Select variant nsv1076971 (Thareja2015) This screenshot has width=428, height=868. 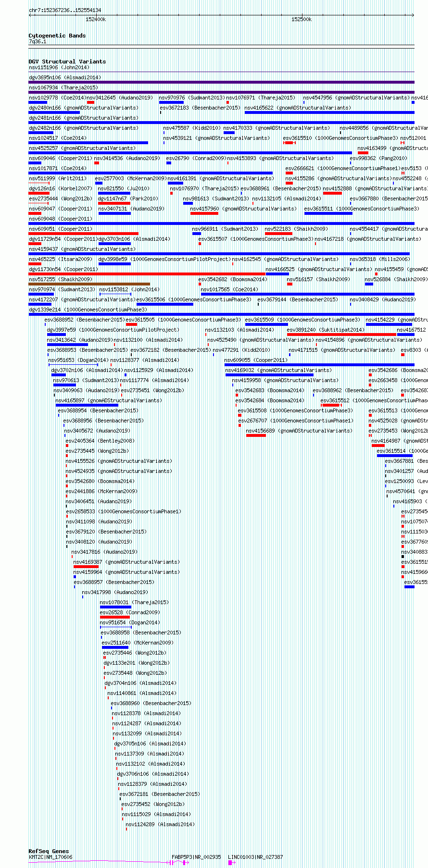pyautogui.click(x=261, y=98)
